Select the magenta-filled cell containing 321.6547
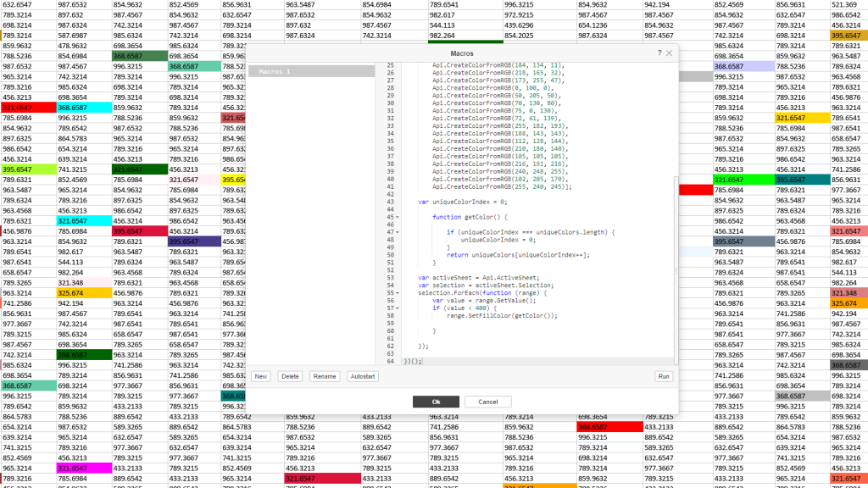868x488 pixels. coord(85,469)
